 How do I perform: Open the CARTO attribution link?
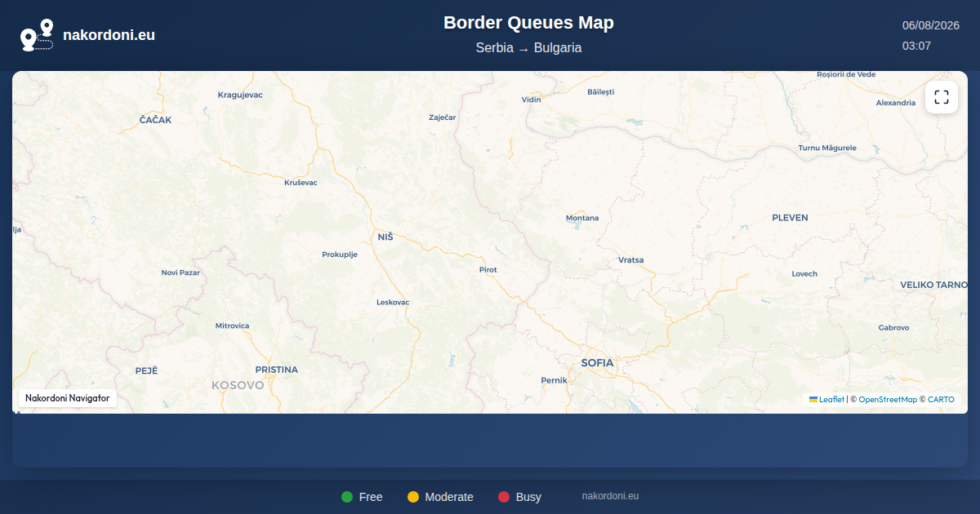coord(941,400)
